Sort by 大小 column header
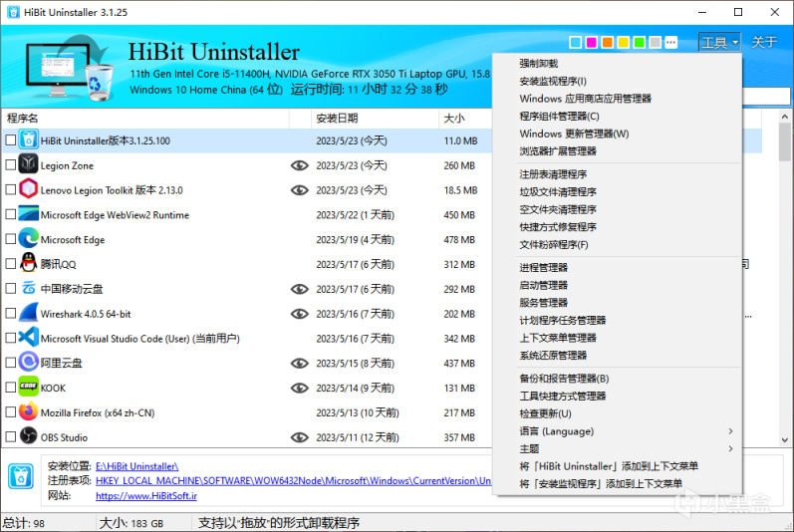This screenshot has height=532, width=794. [x=465, y=119]
